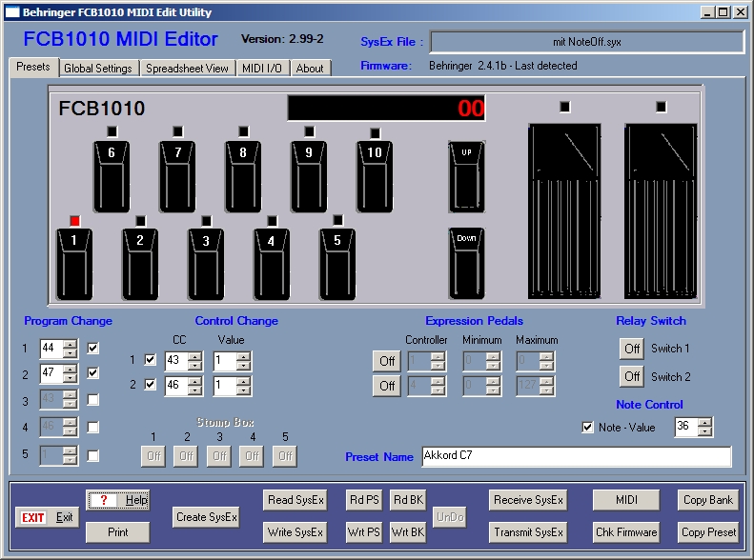
Task: Uncheck Control Change 2 checkbox
Action: click(150, 384)
